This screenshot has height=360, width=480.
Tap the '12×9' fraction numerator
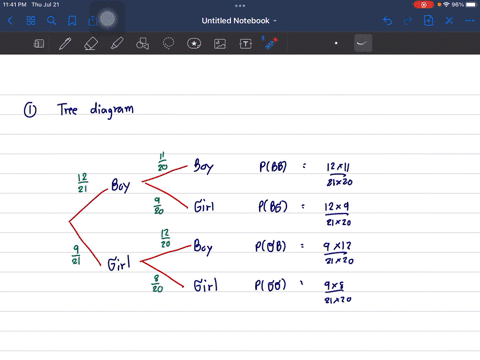coord(337,207)
